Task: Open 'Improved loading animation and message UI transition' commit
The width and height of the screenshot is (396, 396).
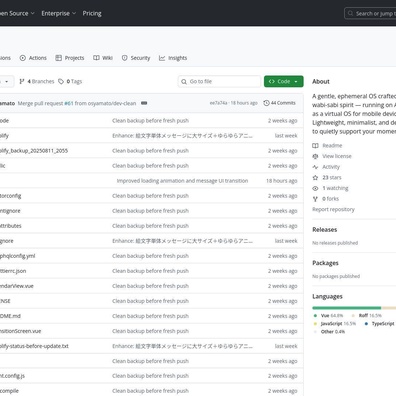Action: (x=182, y=181)
